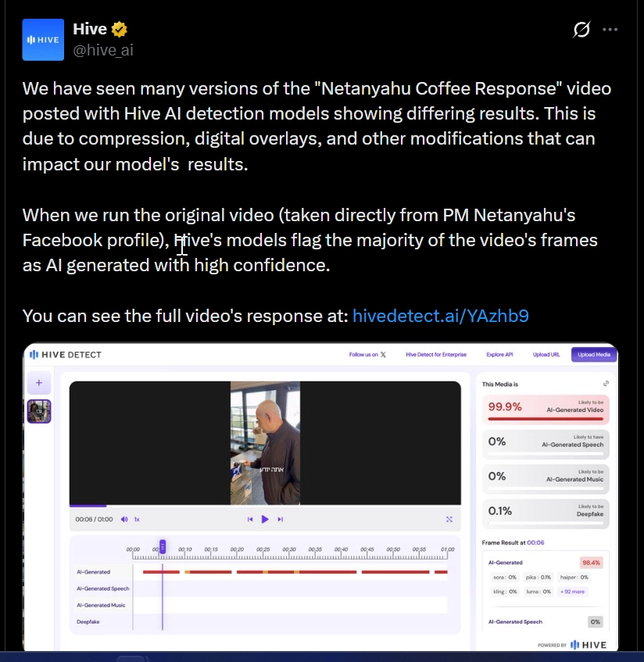The height and width of the screenshot is (662, 644).
Task: Click the 00:06 frame result timestamp
Action: 535,542
